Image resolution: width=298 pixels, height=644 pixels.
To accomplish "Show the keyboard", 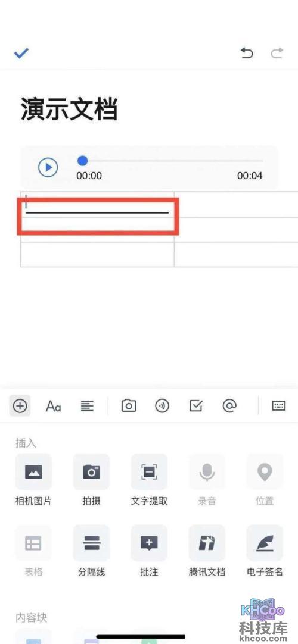I will [279, 406].
